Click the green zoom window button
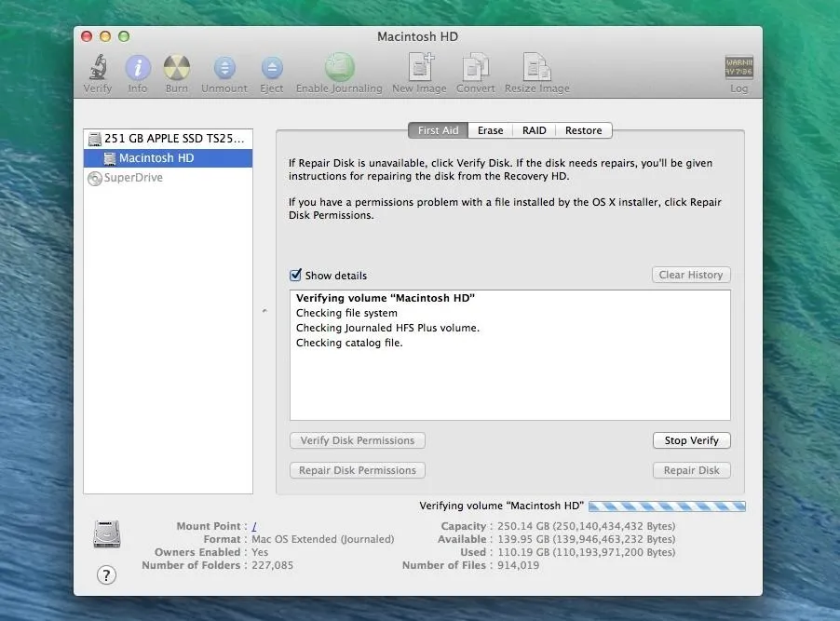The width and height of the screenshot is (840, 621). tap(124, 36)
